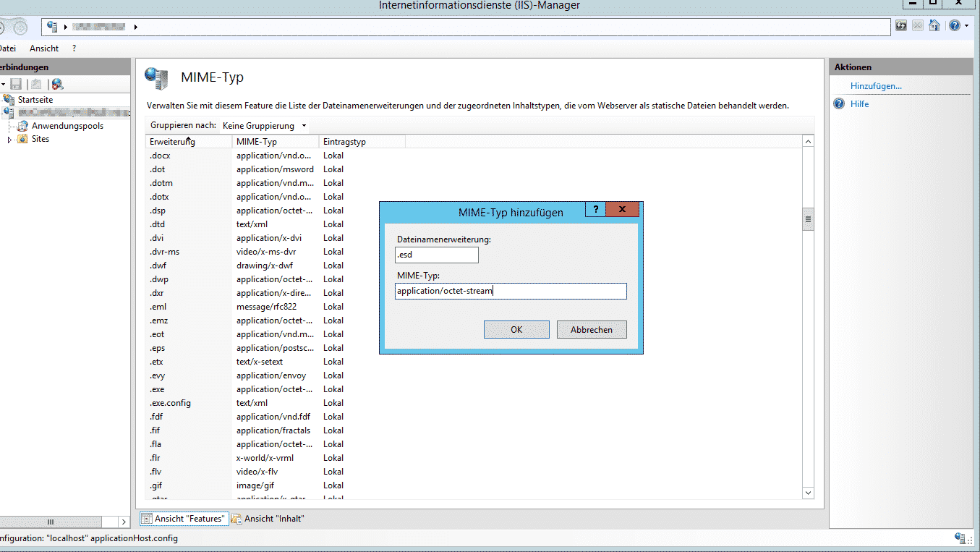
Task: Select the Save icon in Verbindungen toolbar
Action: click(16, 85)
